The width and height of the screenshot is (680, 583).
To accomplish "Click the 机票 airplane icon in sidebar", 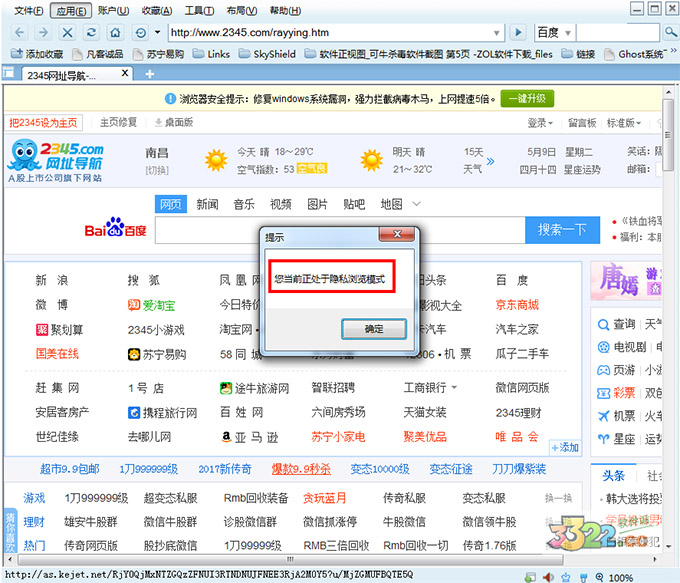I will (x=603, y=416).
